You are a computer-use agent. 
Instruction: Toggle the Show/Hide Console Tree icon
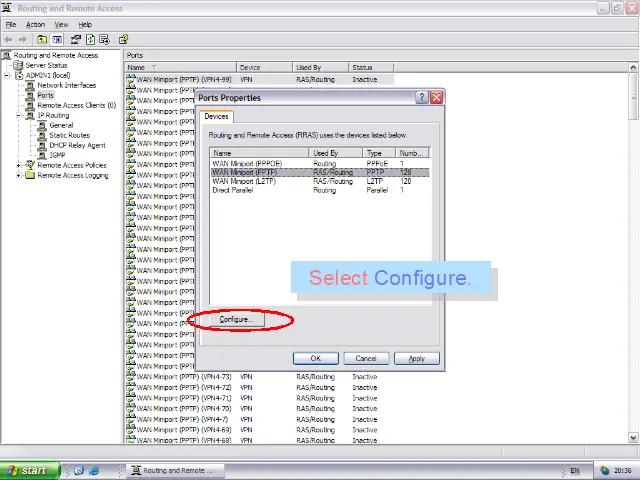point(57,40)
